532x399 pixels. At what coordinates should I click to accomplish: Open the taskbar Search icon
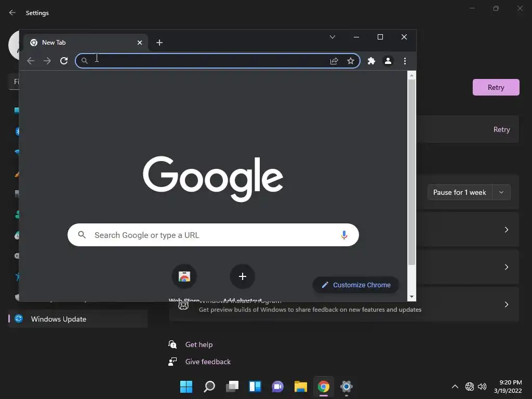(x=209, y=387)
